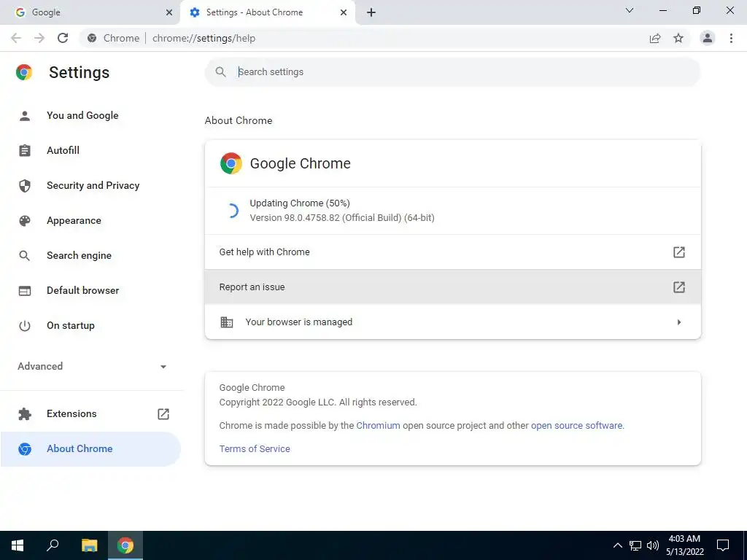Open Your browser is managed
Screen dimensions: 747x560
tap(452, 322)
